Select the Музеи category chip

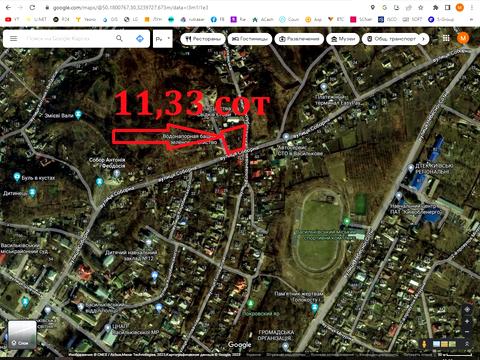(x=343, y=39)
